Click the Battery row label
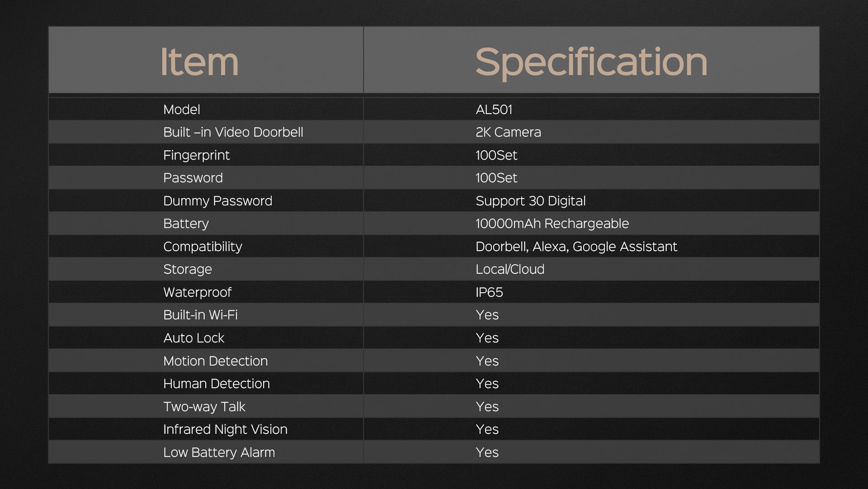The height and width of the screenshot is (489, 868). 186,223
